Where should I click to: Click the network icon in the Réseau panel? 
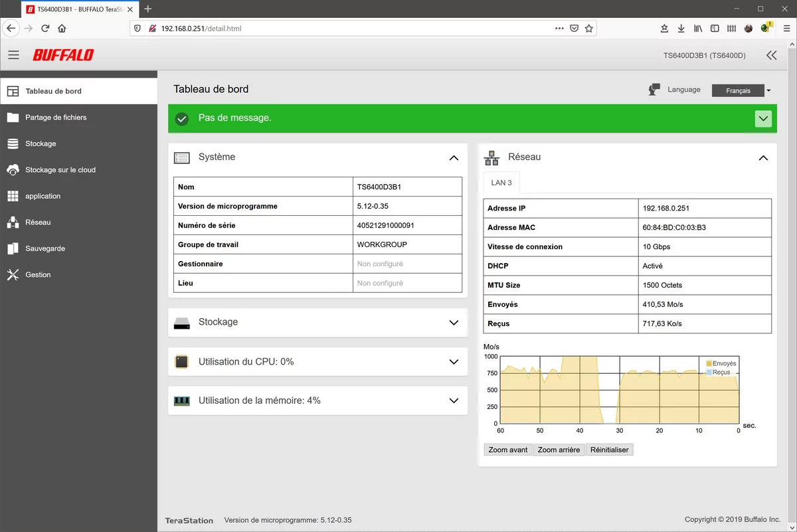pos(491,157)
